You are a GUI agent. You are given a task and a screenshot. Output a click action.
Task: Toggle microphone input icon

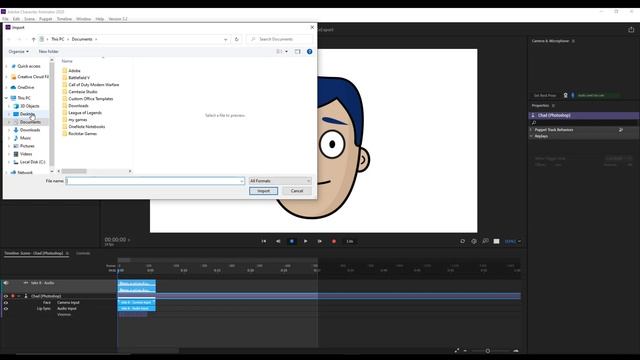(573, 95)
